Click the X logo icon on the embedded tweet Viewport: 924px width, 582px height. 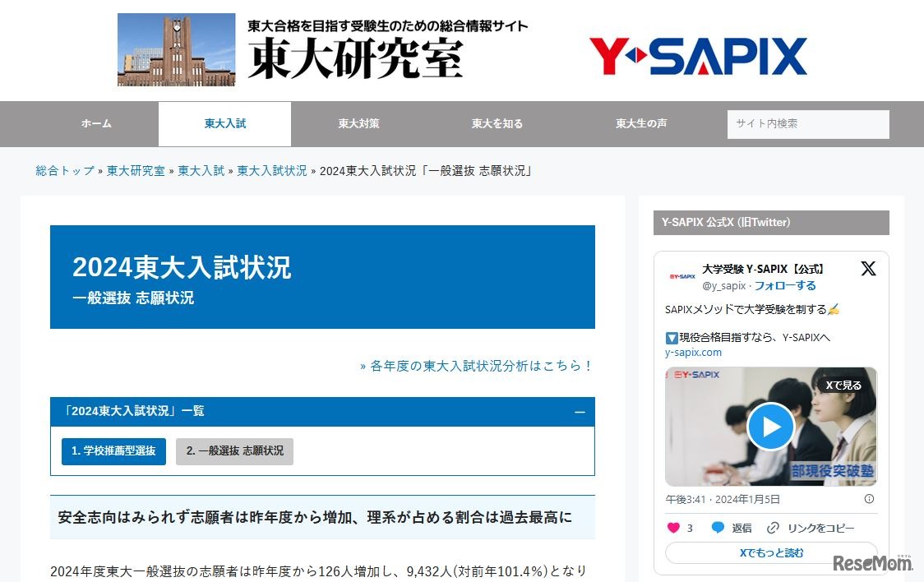[868, 268]
